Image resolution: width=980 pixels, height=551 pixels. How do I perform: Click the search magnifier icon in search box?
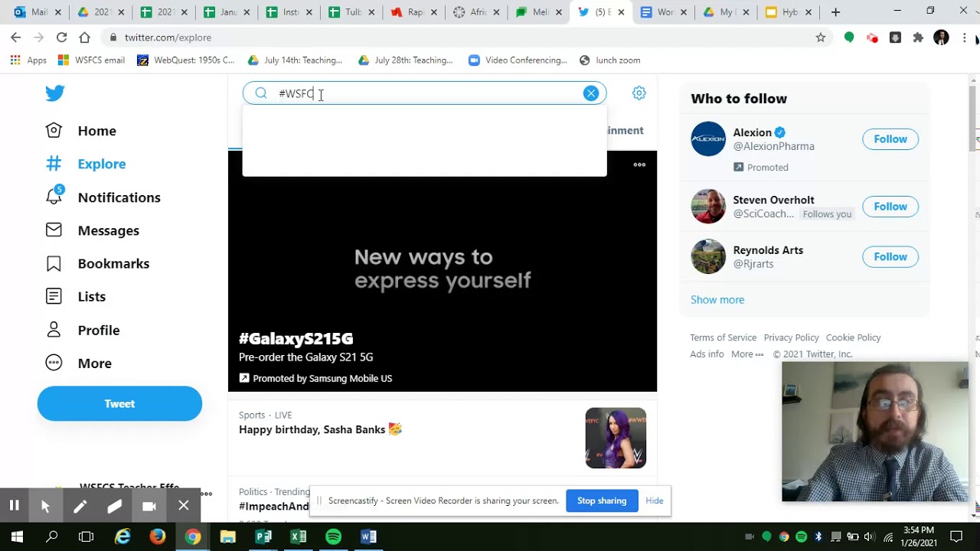[x=261, y=93]
